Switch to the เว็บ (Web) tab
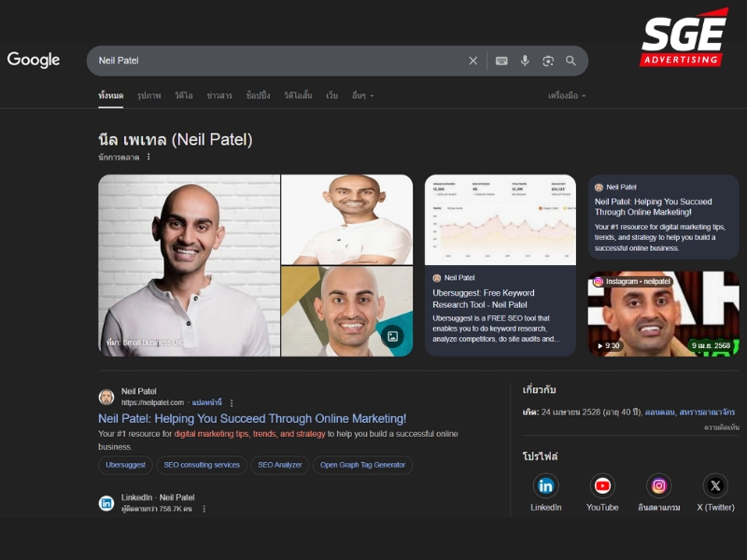This screenshot has height=560, width=747. tap(332, 96)
